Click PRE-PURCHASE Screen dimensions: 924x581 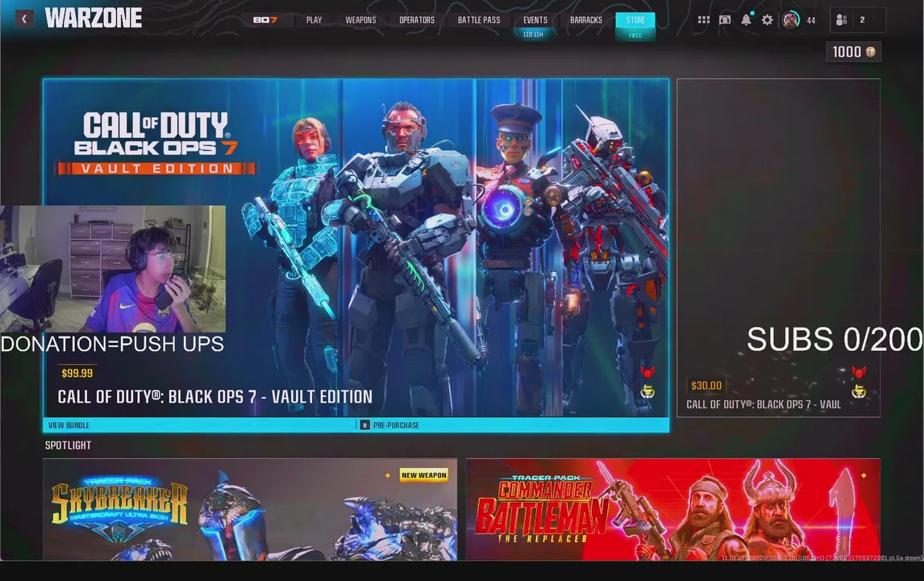tap(396, 425)
